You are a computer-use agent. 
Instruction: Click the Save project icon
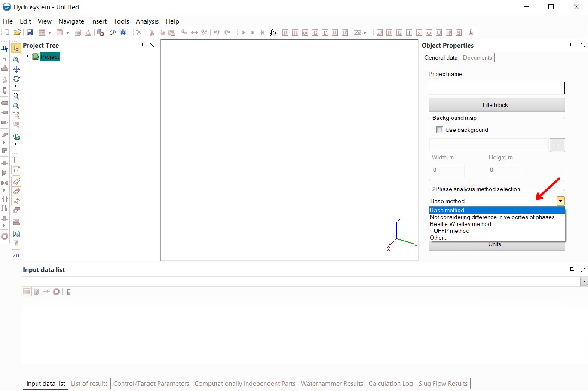coord(30,33)
